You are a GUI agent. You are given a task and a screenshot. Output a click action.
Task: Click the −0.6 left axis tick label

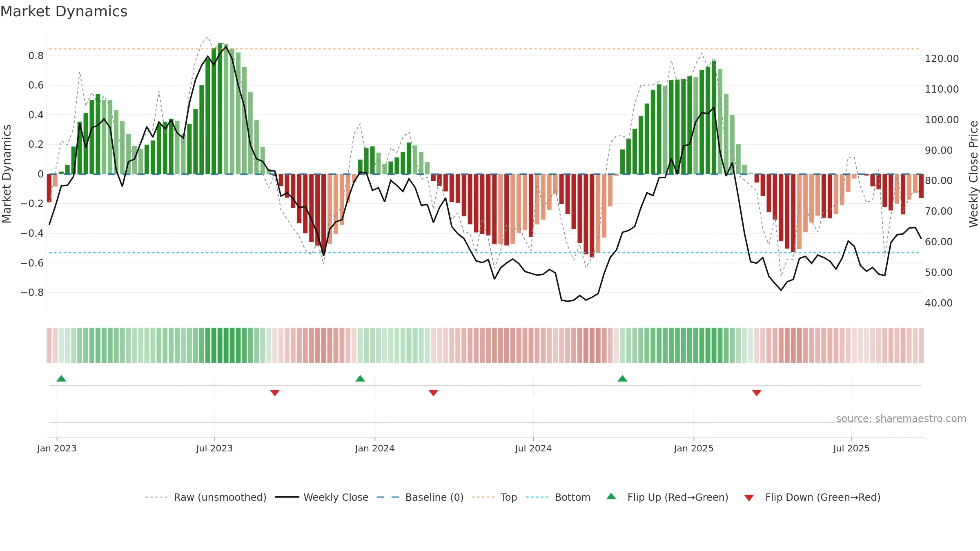[32, 263]
